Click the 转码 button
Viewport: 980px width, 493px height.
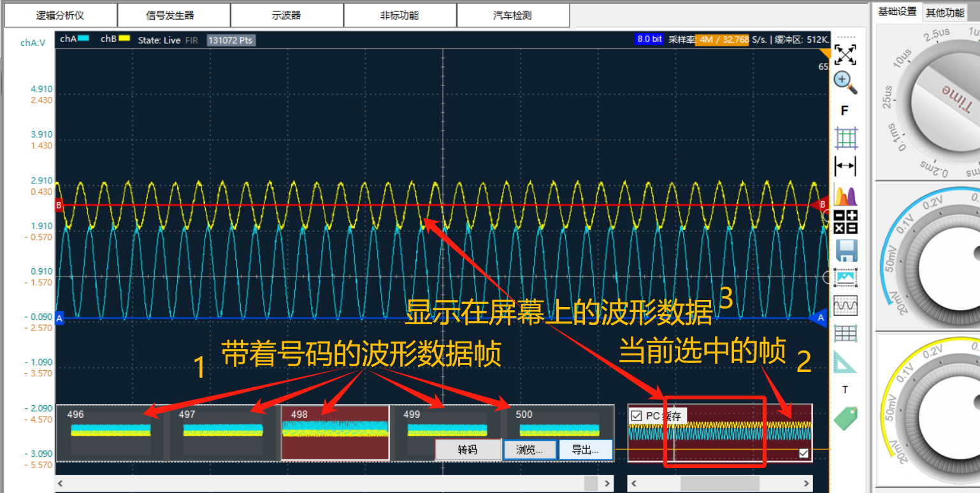tap(468, 450)
